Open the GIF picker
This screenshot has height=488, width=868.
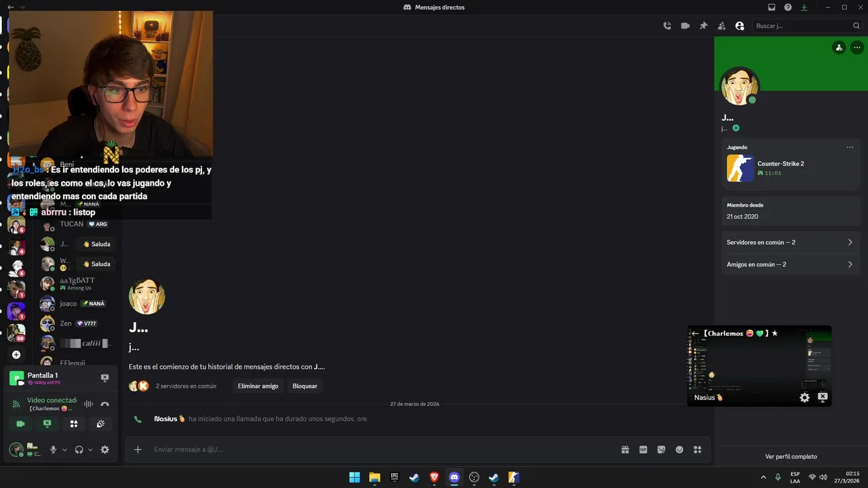pyautogui.click(x=644, y=449)
